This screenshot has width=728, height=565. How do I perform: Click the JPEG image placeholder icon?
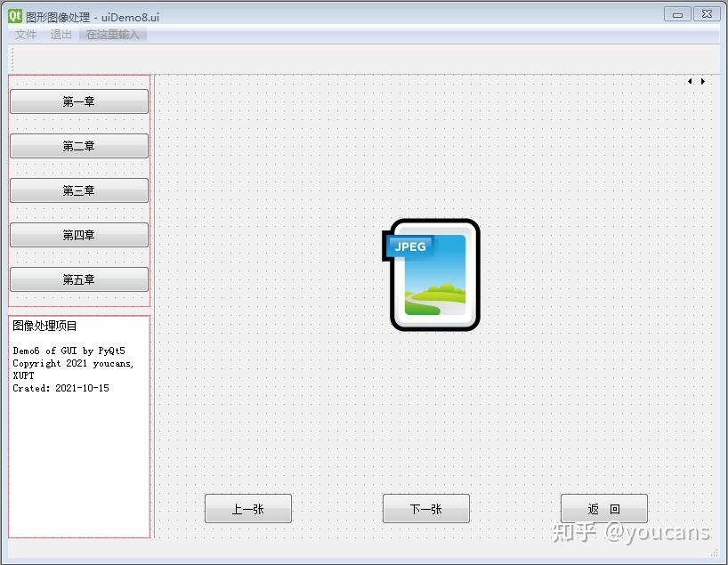click(431, 275)
